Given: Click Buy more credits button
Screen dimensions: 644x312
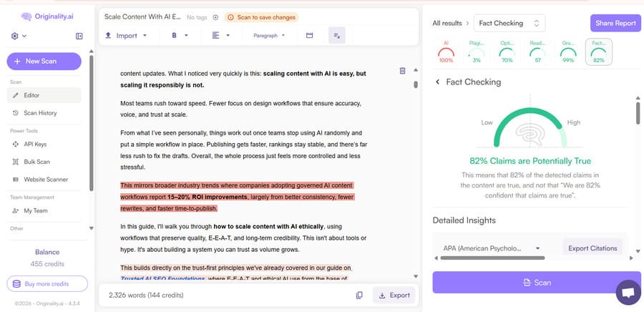Looking at the screenshot, I should (x=47, y=283).
